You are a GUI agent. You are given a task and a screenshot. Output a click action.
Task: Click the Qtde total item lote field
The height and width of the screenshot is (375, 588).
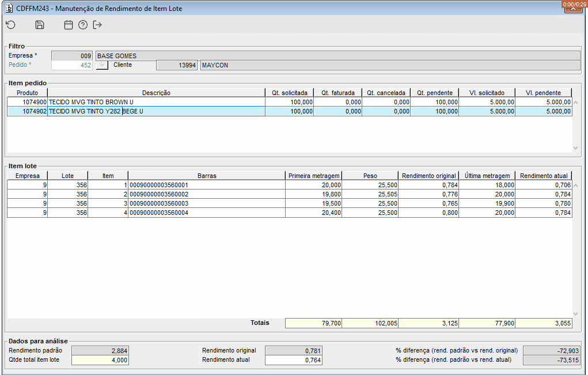pos(100,360)
